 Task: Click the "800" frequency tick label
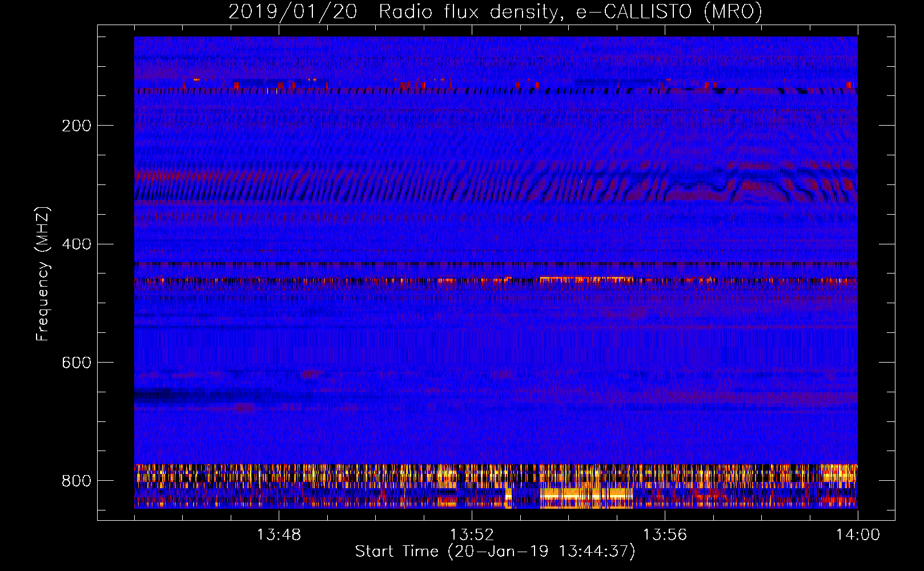click(x=77, y=481)
